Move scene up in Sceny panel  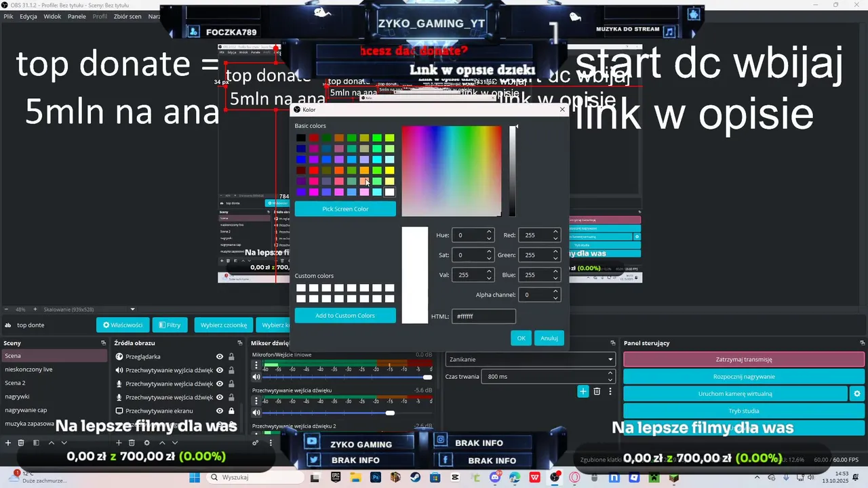51,443
